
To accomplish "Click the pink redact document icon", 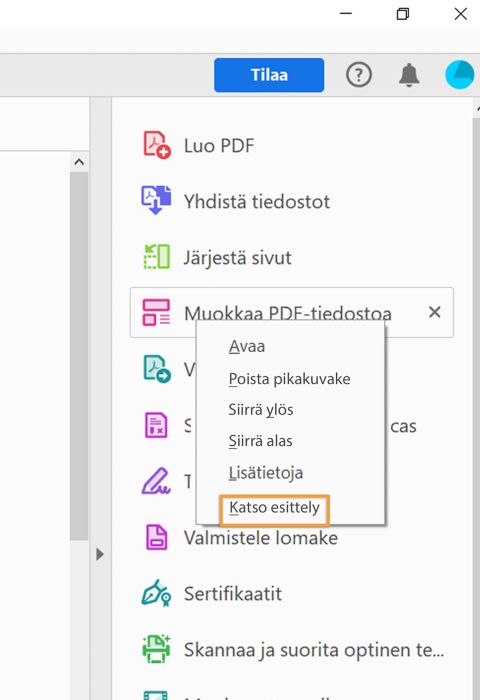I will click(156, 425).
